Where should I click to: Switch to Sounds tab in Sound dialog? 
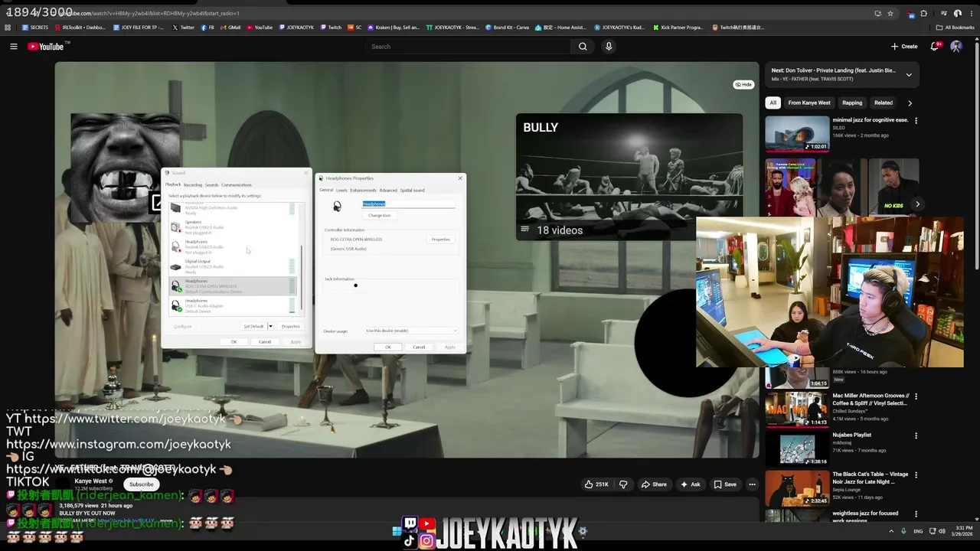211,184
